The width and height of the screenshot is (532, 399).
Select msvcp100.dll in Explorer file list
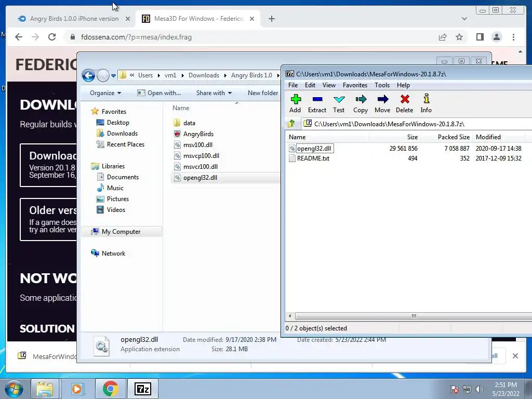[x=196, y=156]
